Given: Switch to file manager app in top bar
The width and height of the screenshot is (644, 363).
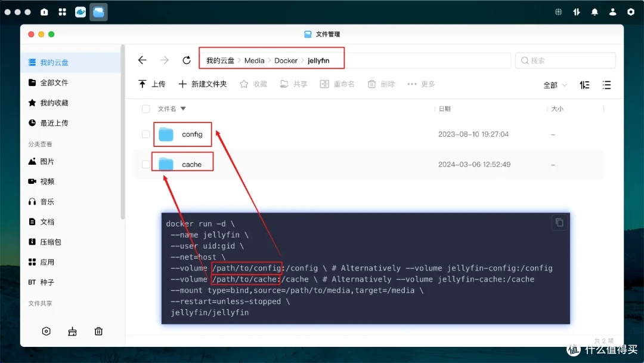Looking at the screenshot, I should [x=98, y=12].
